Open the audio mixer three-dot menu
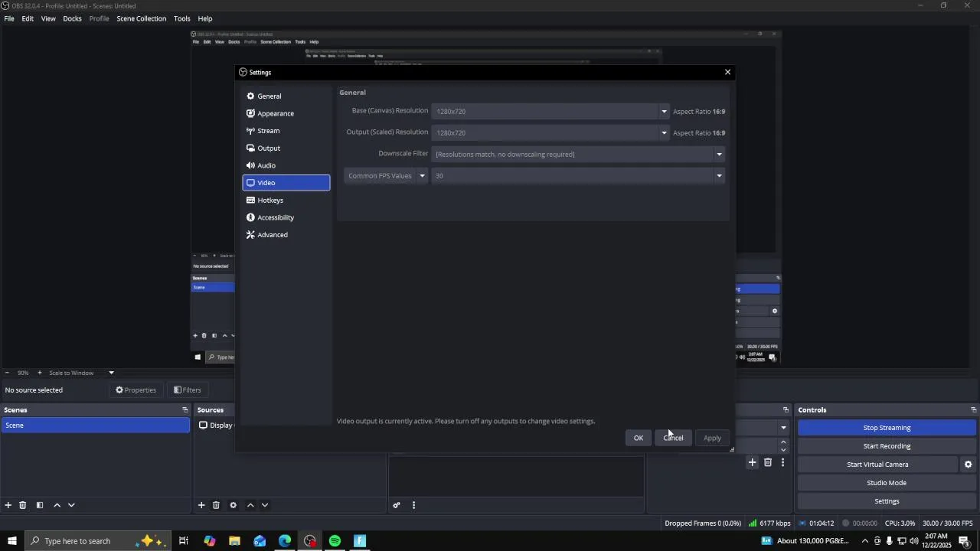 pyautogui.click(x=414, y=505)
